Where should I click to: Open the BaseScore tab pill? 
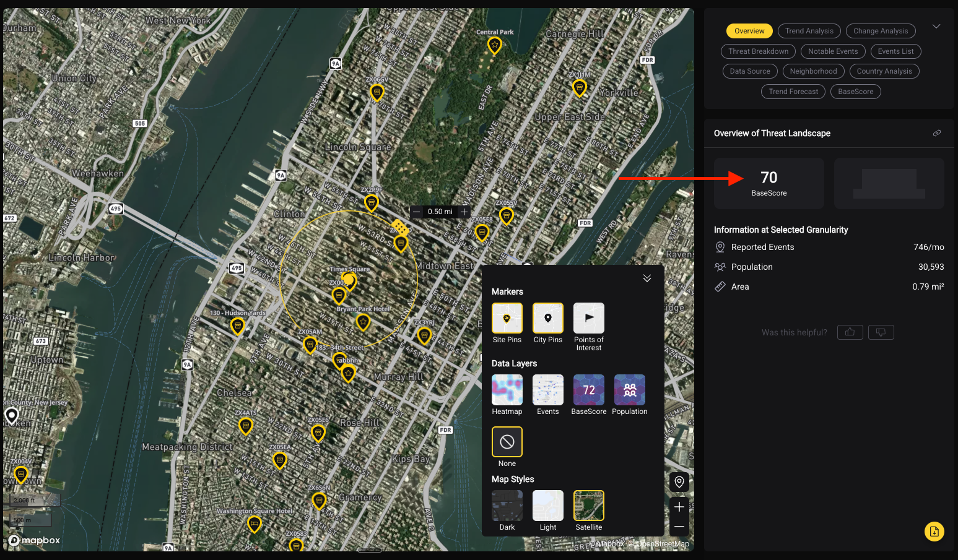tap(856, 92)
